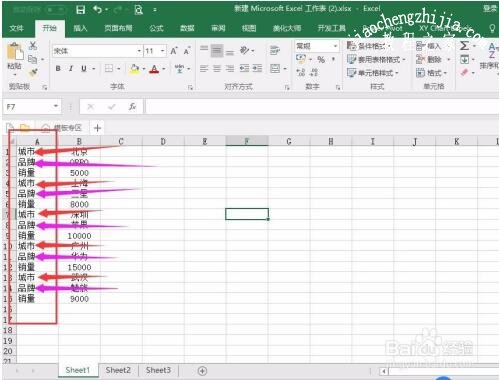Click the Format cells button
The width and height of the screenshot is (499, 380).
[x=431, y=73]
